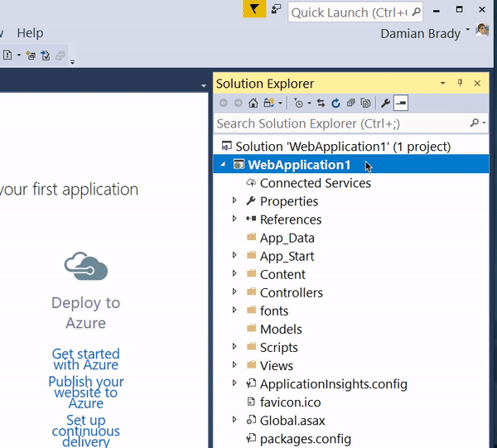Expand the Scripts folder
Screen dimensions: 497x448
tap(234, 347)
